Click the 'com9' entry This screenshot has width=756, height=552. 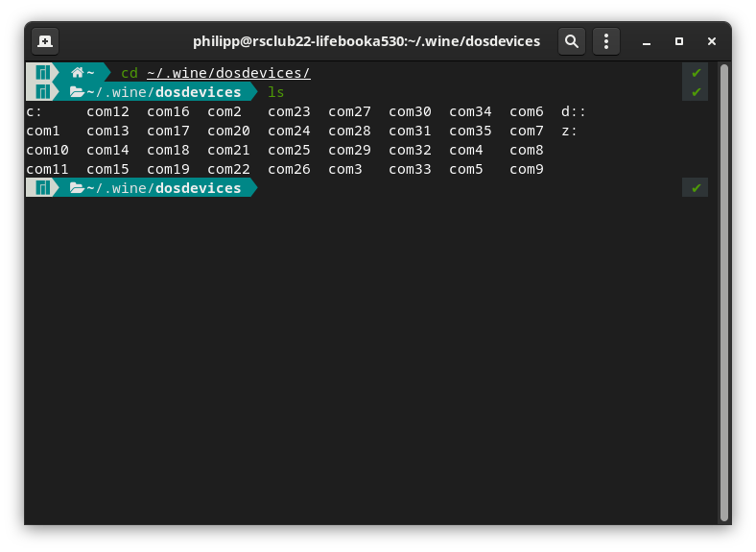[527, 169]
